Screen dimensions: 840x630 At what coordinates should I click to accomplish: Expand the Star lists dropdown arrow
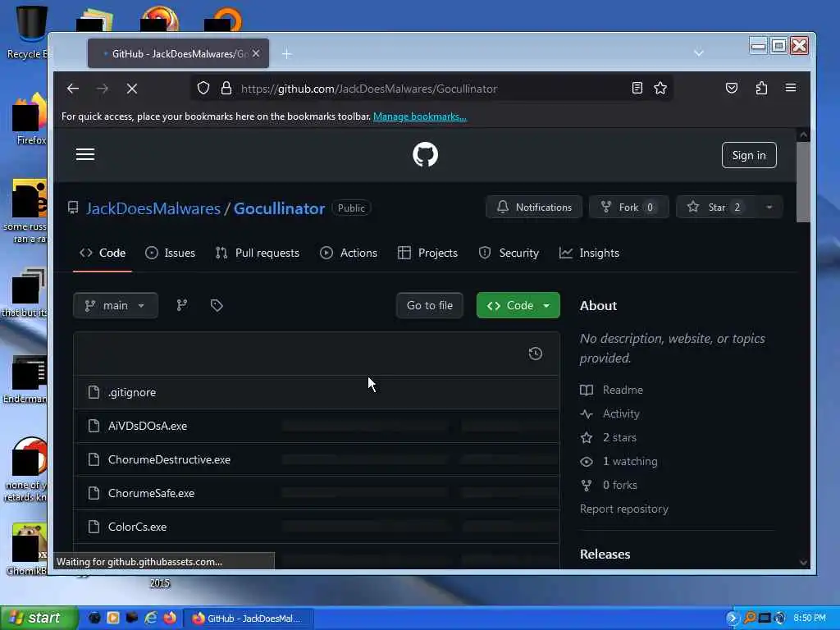click(x=769, y=208)
